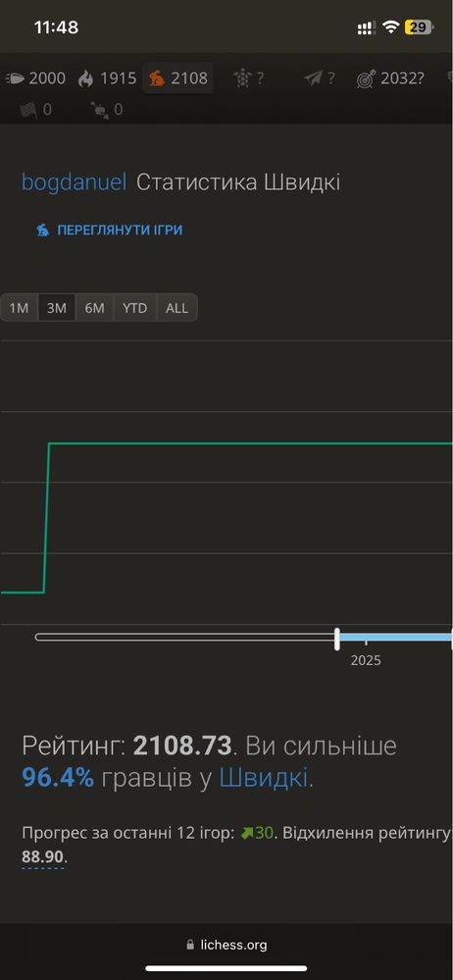
Task: Click the rabbit icon beside ПЕРЕГЛЯНУТИ ІГРИ
Action: (x=42, y=230)
